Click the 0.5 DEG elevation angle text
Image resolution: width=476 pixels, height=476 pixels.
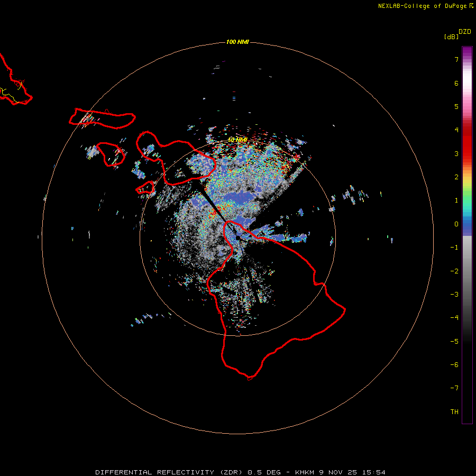[264, 472]
